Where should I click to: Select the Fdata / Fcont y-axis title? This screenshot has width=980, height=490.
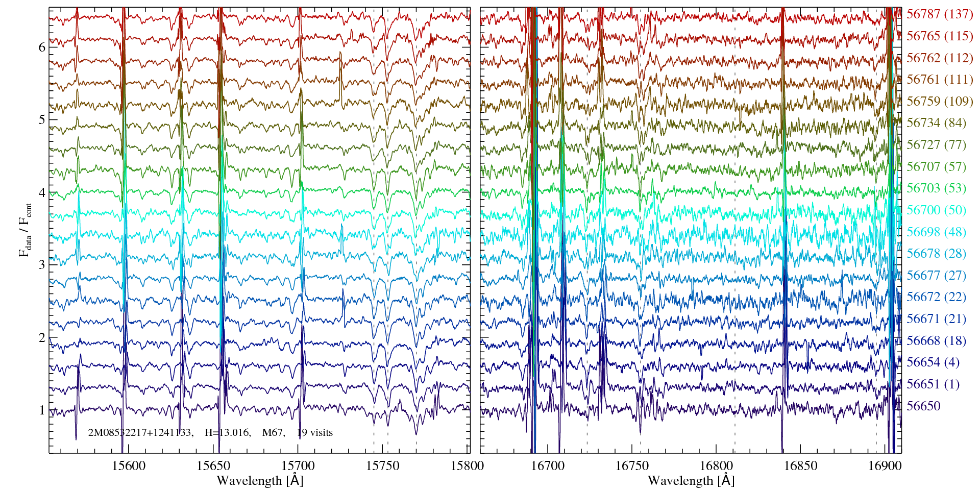(26, 230)
